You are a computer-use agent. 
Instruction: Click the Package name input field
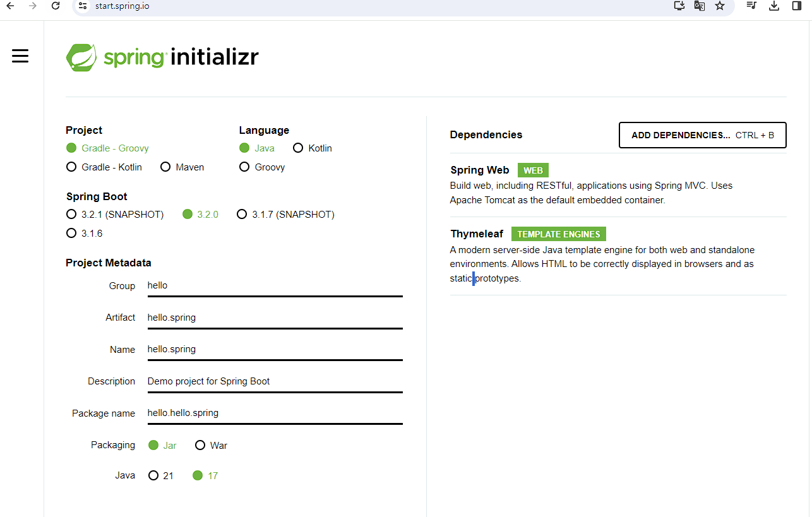[x=275, y=413]
